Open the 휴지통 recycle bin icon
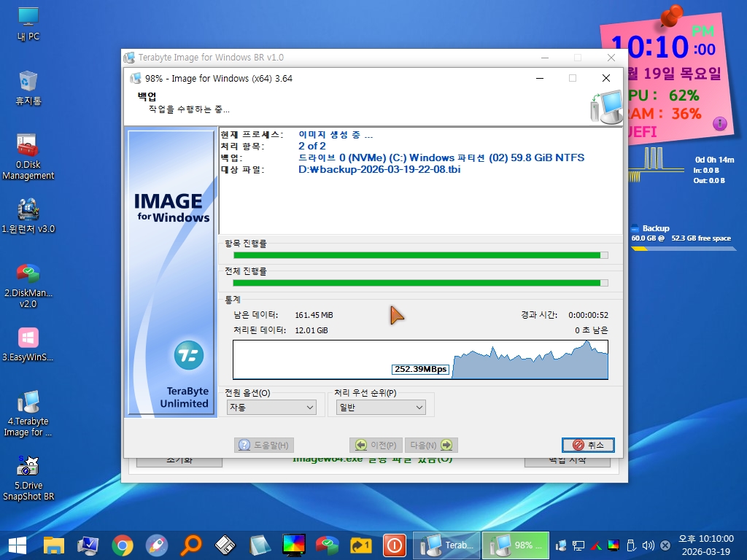 (28, 88)
